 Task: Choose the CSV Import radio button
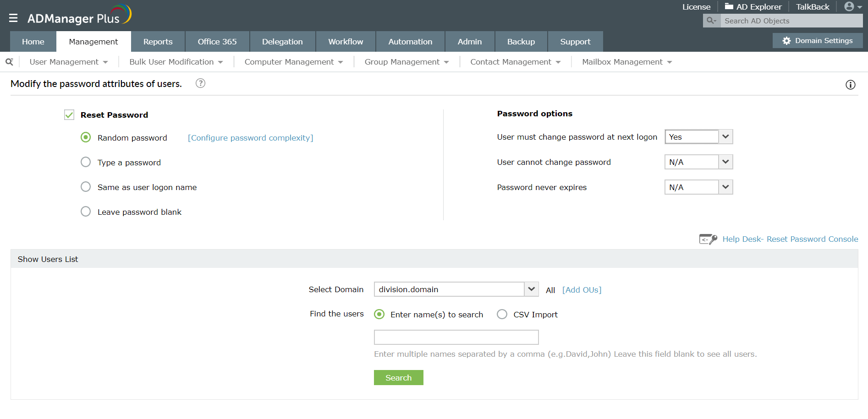tap(502, 314)
